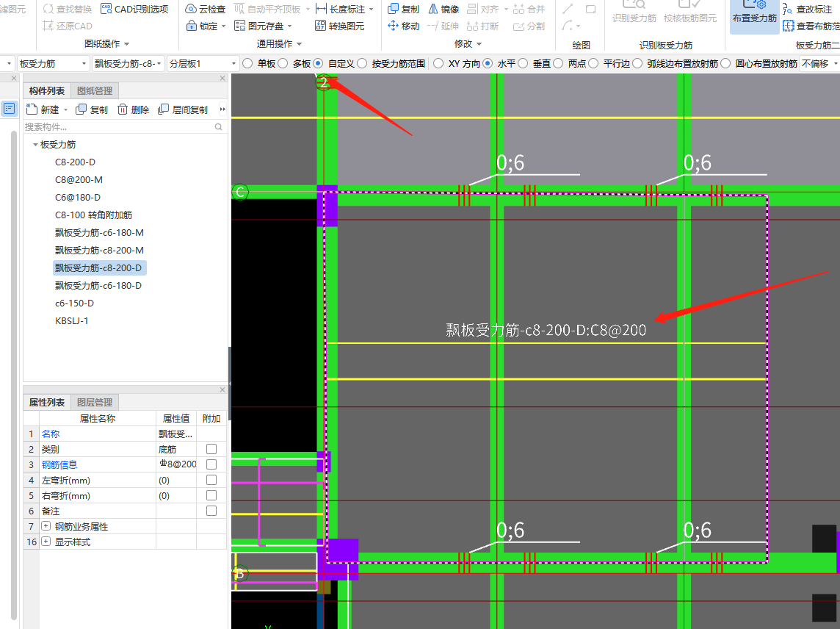Image resolution: width=840 pixels, height=629 pixels.
Task: Select the 移动 move tool
Action: (x=403, y=26)
